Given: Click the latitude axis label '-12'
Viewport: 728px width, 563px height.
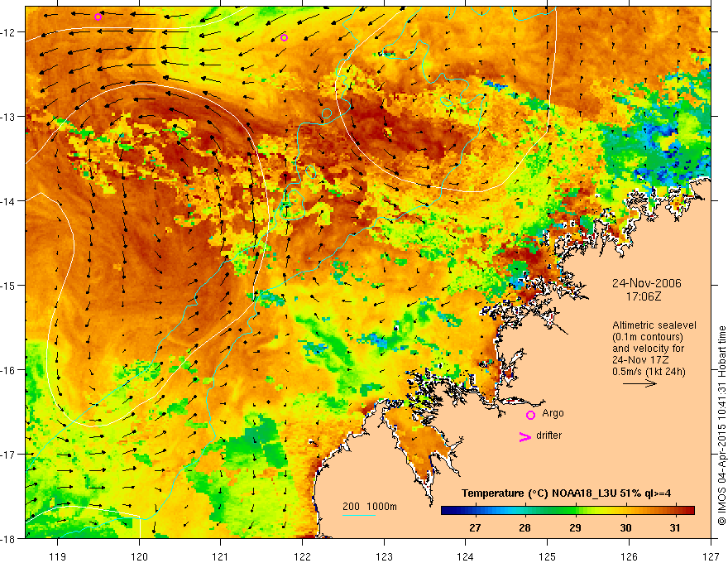Looking at the screenshot, I should (8, 32).
